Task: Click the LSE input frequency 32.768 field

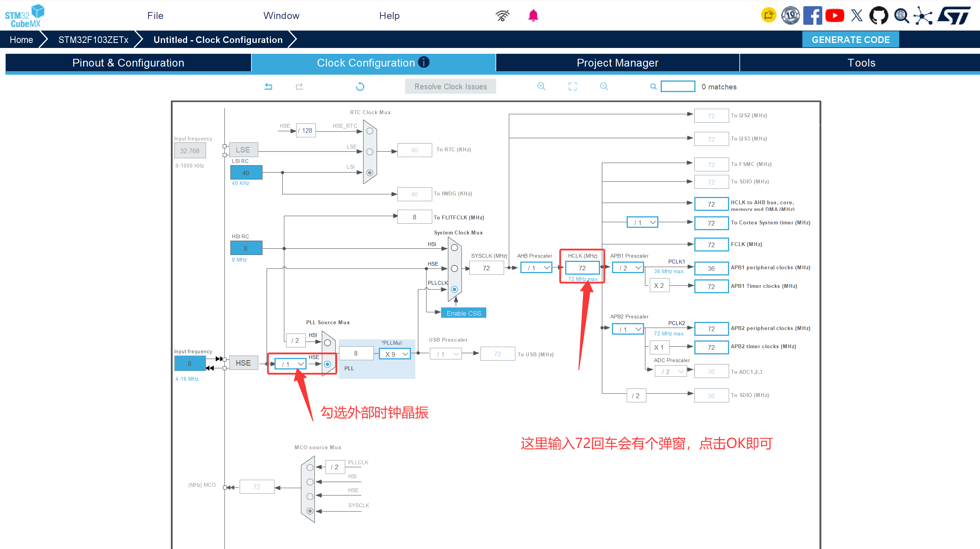Action: 190,151
